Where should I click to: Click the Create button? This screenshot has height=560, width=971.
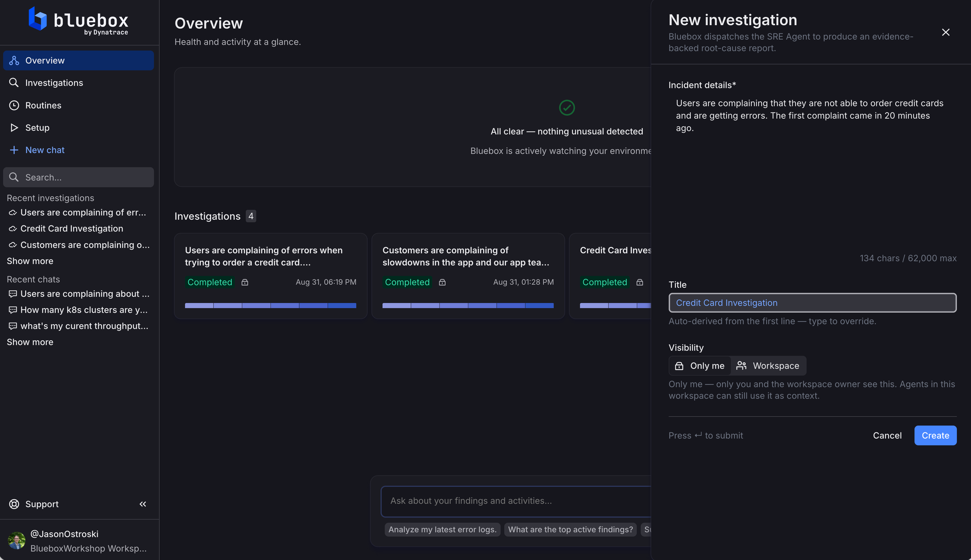point(935,435)
